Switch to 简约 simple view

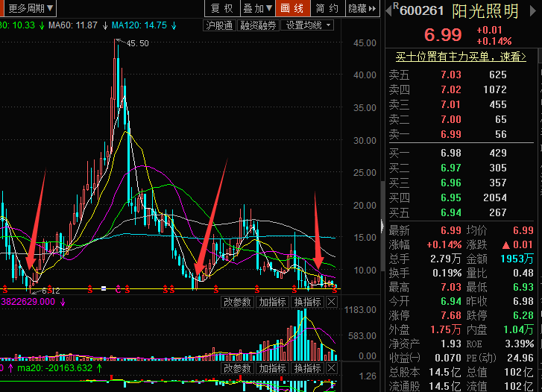pos(328,8)
